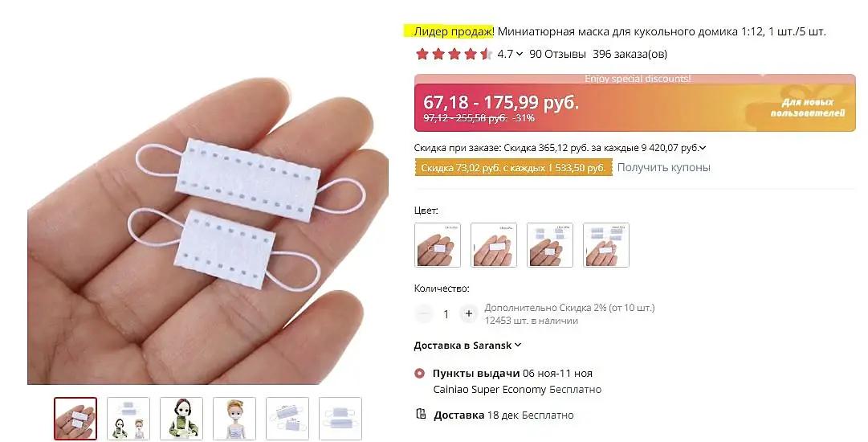
Task: Select the first color option swatch
Action: [x=438, y=245]
